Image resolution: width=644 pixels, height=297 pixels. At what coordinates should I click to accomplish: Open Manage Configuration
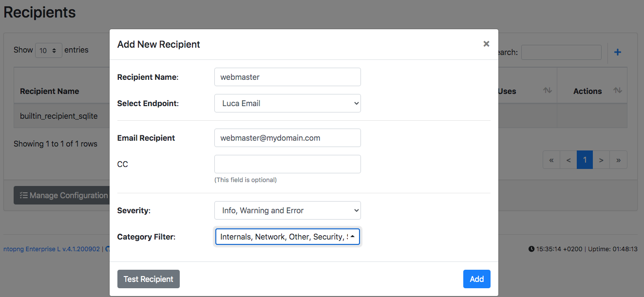pyautogui.click(x=61, y=195)
